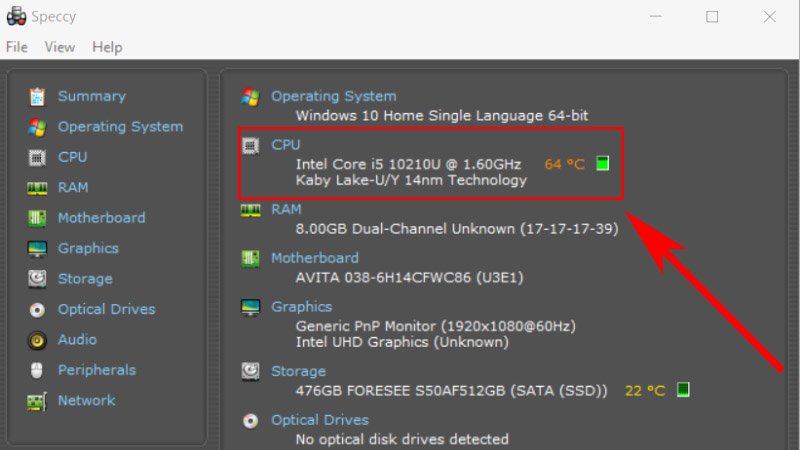Select Audio in the sidebar
The image size is (800, 450).
(77, 339)
